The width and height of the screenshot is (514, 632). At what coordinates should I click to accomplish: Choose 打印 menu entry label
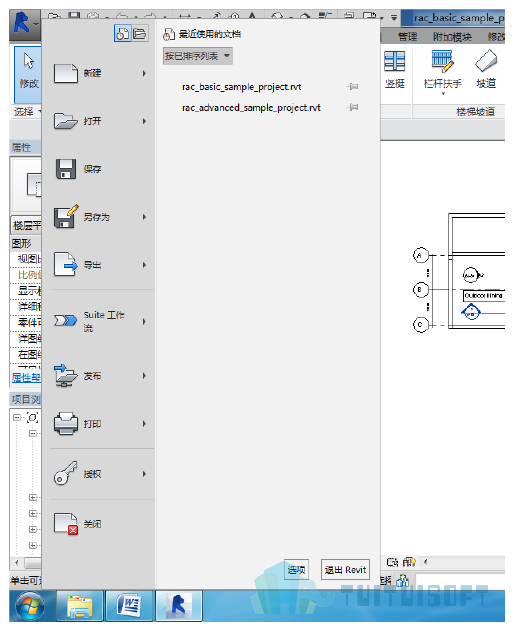(x=92, y=424)
